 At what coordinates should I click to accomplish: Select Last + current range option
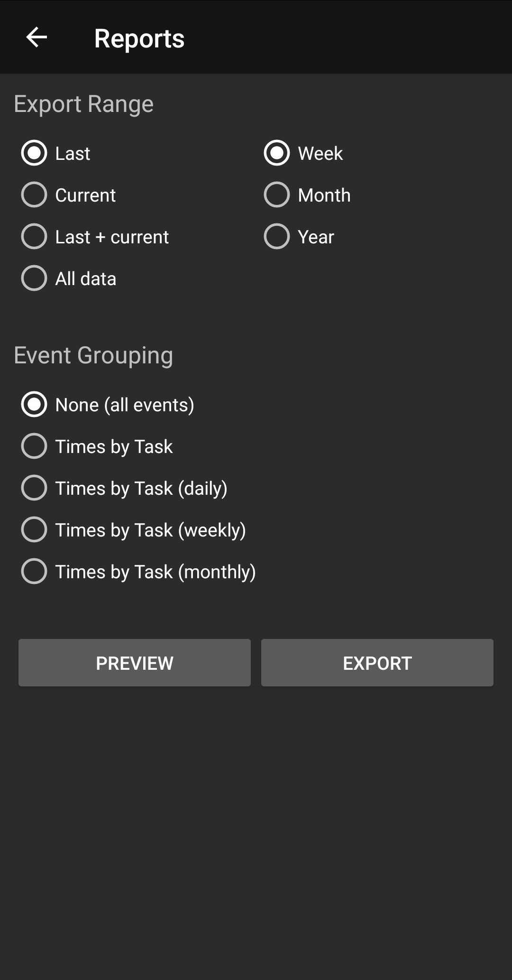point(34,237)
